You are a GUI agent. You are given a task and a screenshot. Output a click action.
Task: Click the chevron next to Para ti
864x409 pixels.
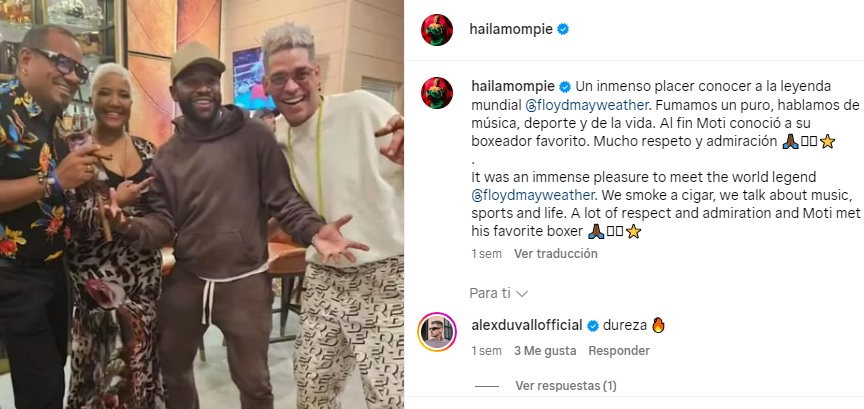pyautogui.click(x=522, y=294)
